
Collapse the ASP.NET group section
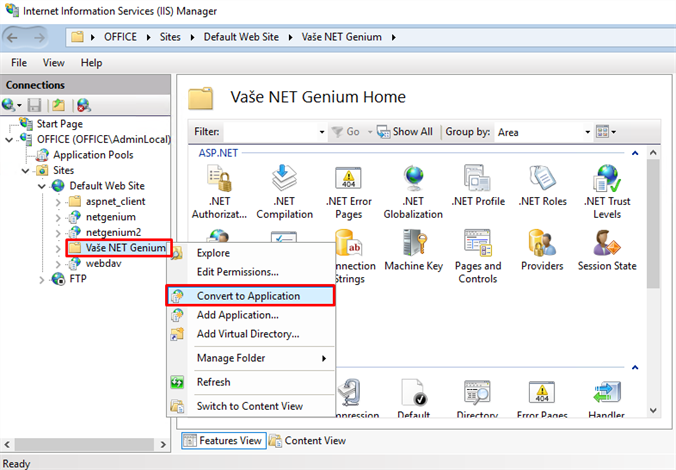pos(635,153)
